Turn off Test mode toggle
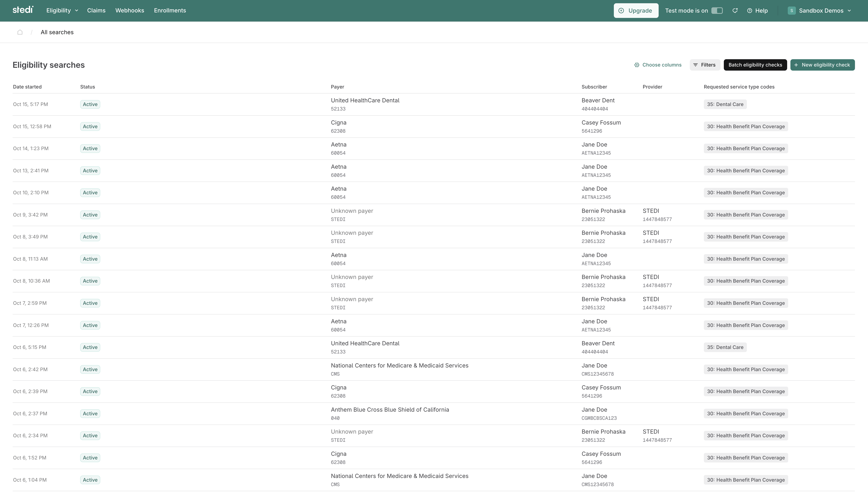This screenshot has height=492, width=868. click(717, 10)
